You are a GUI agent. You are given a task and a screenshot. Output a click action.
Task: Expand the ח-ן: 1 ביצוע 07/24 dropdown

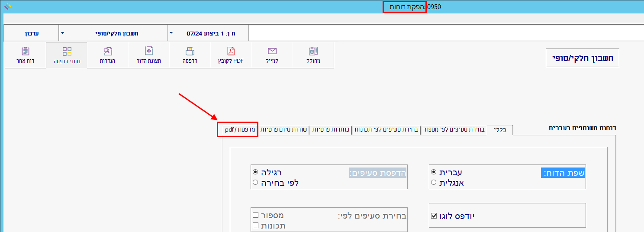click(x=171, y=33)
